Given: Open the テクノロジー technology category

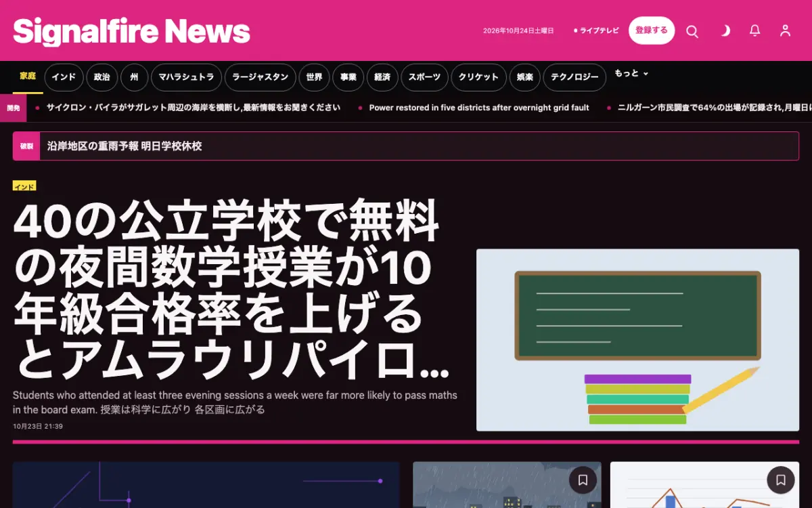Looking at the screenshot, I should tap(574, 77).
